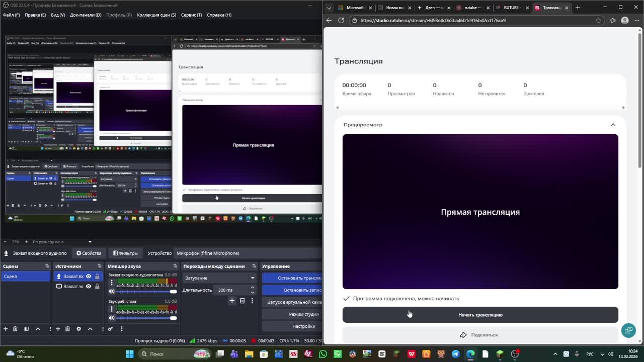This screenshot has height=362, width=644.
Task: Undock the Scenes panel
Action: pyautogui.click(x=47, y=266)
